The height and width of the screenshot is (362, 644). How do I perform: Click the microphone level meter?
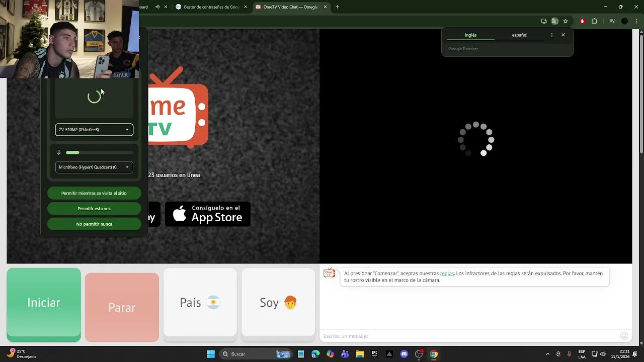pyautogui.click(x=100, y=152)
